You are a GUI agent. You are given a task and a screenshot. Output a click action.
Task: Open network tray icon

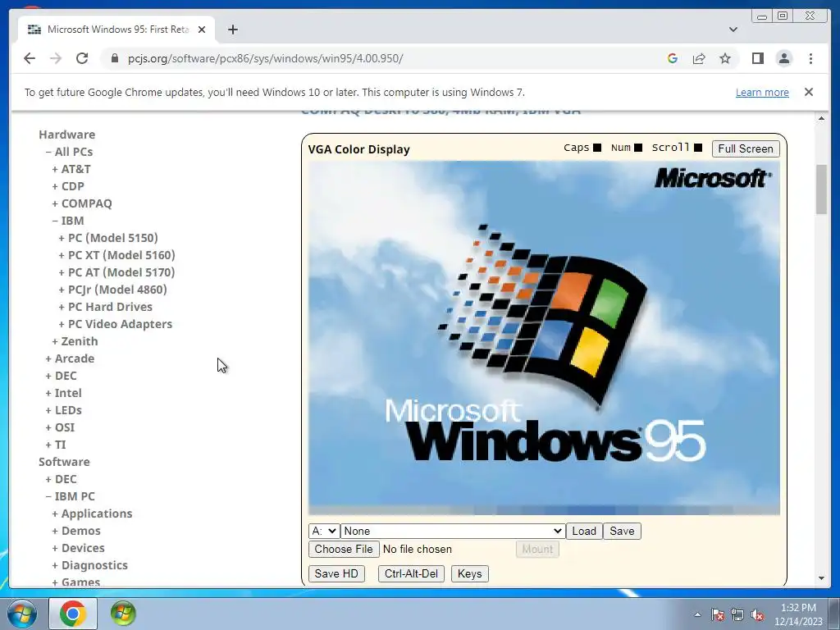pyautogui.click(x=737, y=615)
